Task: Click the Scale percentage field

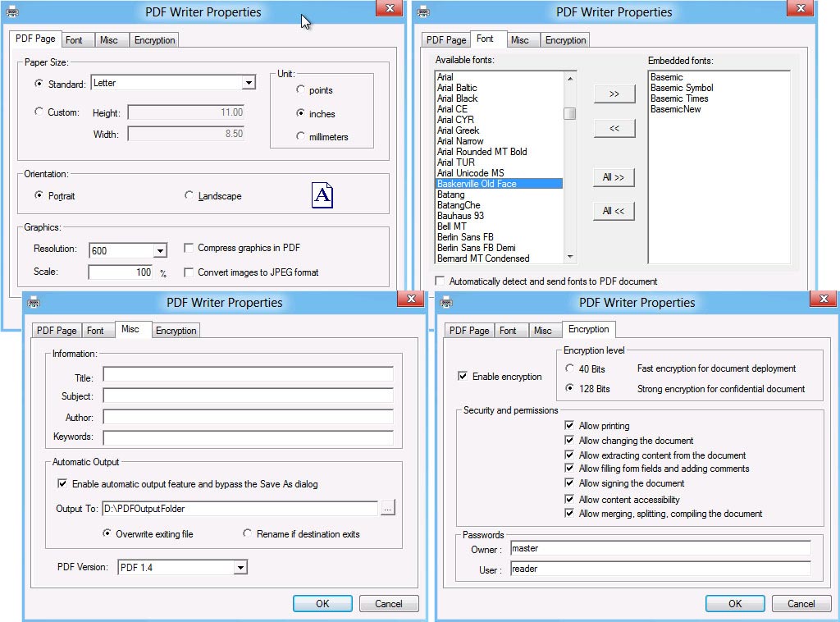Action: pyautogui.click(x=121, y=272)
